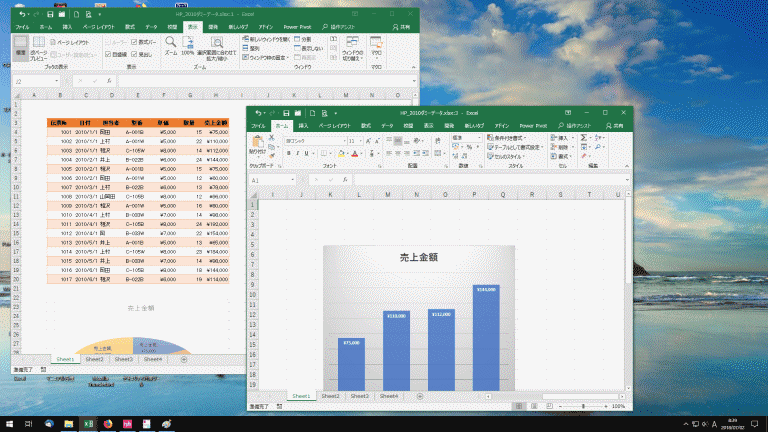Click Page Layout view in back window
Viewport: 768px width, 432px height.
pyautogui.click(x=70, y=43)
